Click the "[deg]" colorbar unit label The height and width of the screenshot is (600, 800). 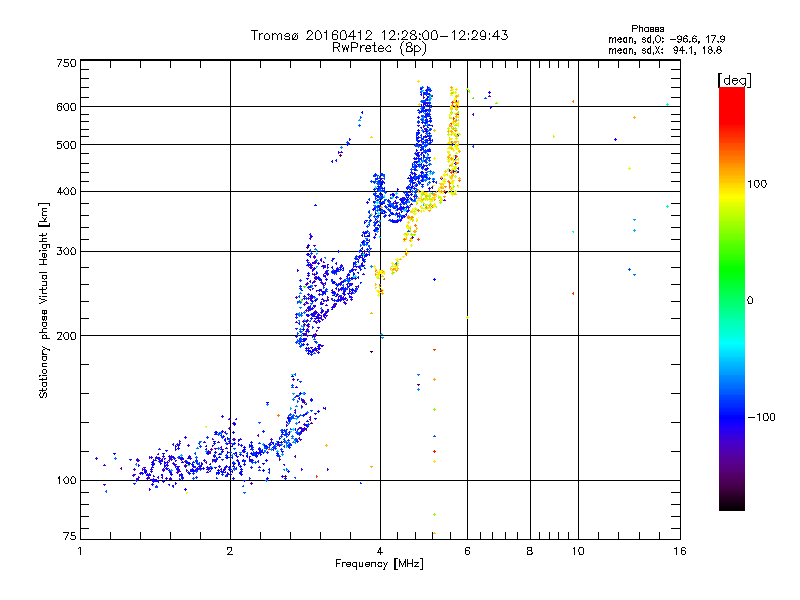coord(734,80)
